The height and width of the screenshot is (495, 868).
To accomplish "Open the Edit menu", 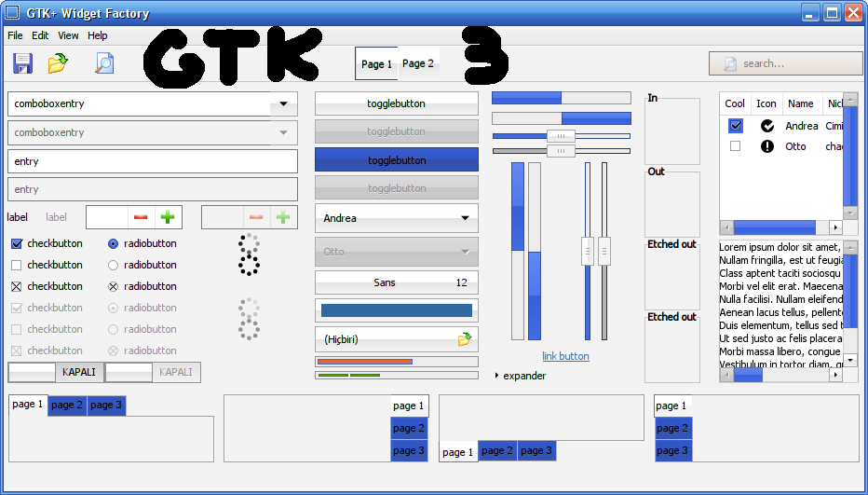I will (x=40, y=35).
